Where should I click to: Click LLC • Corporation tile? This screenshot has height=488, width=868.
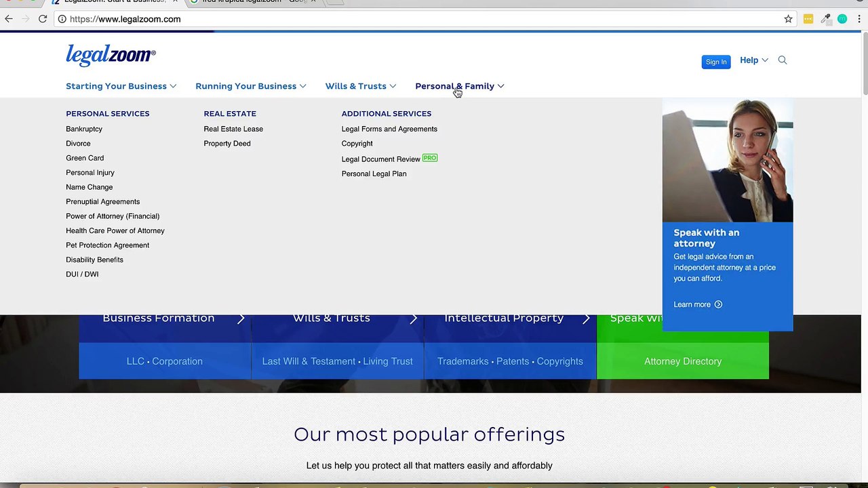point(165,361)
